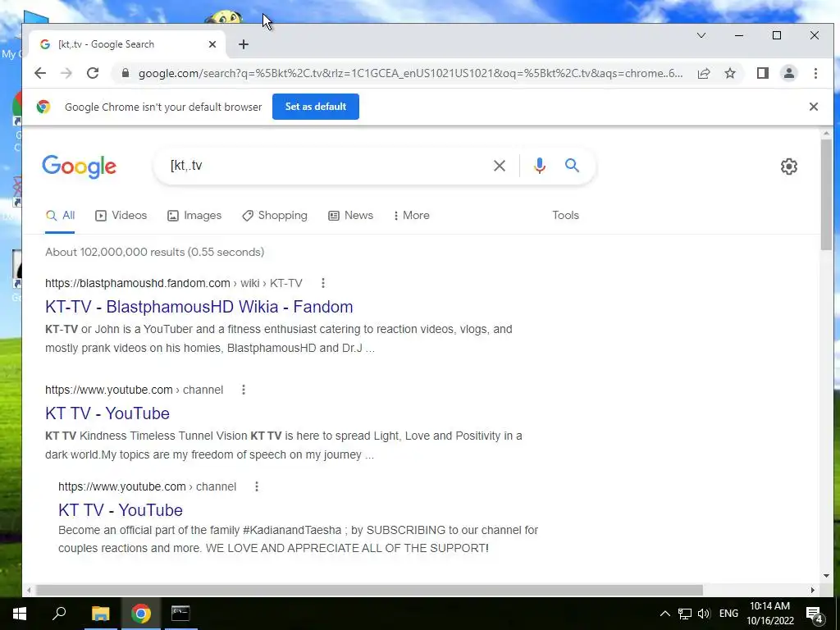This screenshot has width=840, height=630.
Task: Expand the More search categories menu
Action: [x=412, y=216]
